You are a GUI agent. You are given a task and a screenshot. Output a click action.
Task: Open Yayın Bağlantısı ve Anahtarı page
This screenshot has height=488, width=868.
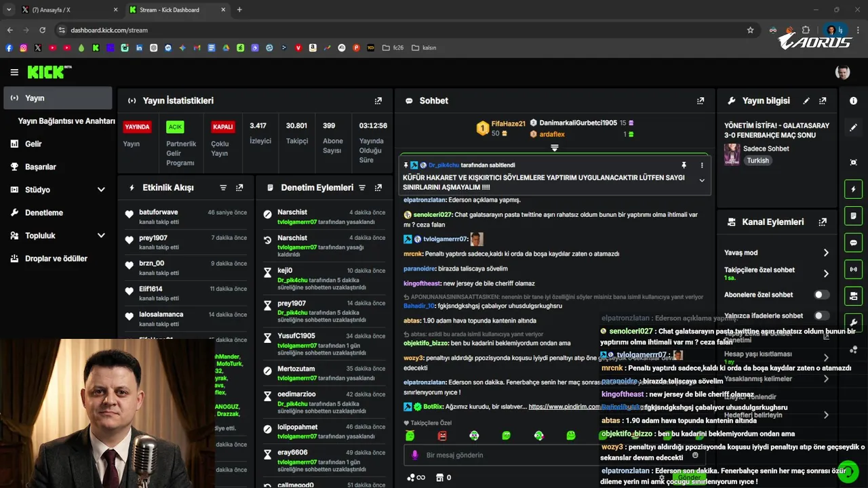click(66, 121)
